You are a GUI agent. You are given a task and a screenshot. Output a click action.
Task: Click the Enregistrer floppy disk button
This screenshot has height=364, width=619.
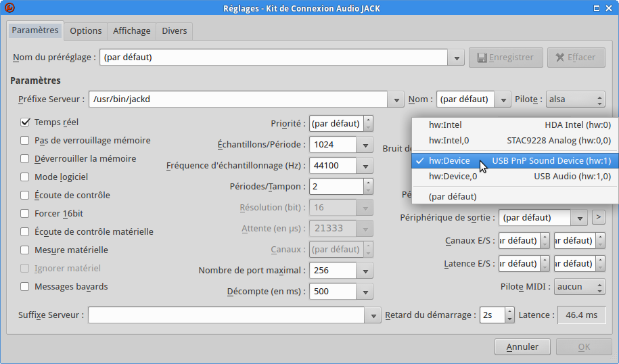(x=506, y=58)
